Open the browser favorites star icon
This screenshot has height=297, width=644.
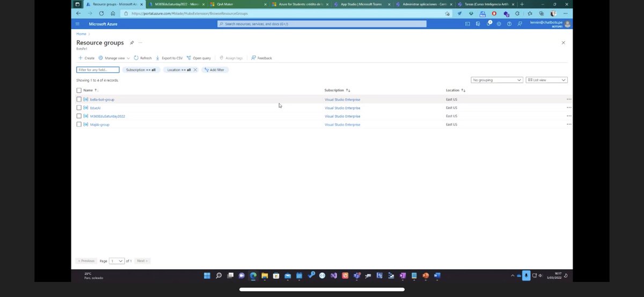click(530, 13)
